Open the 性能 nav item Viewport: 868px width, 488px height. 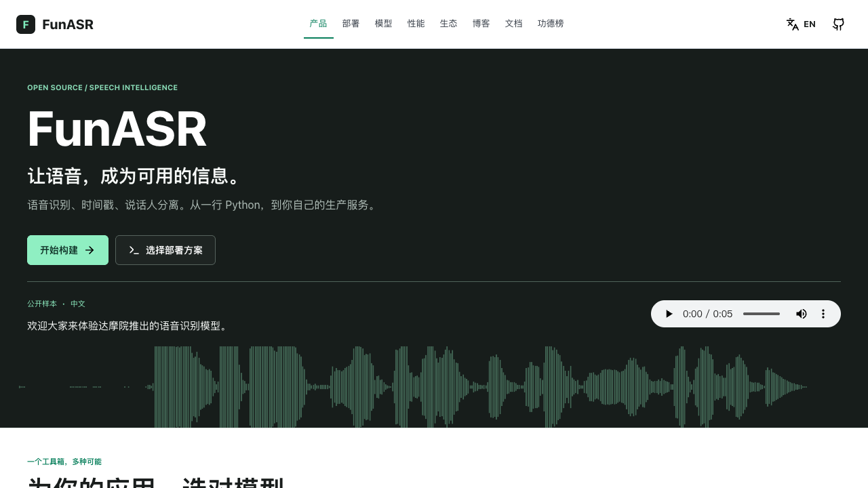tap(416, 24)
